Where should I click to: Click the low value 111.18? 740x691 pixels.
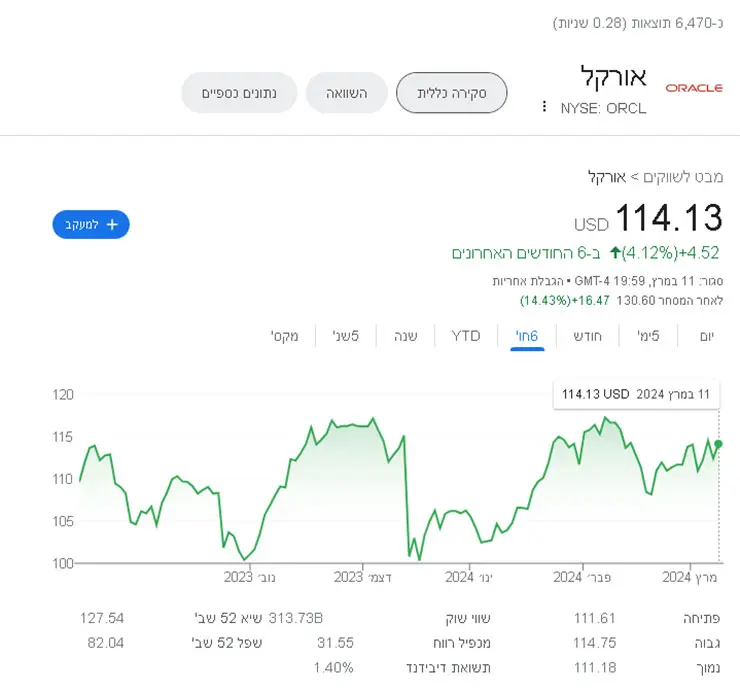(595, 668)
